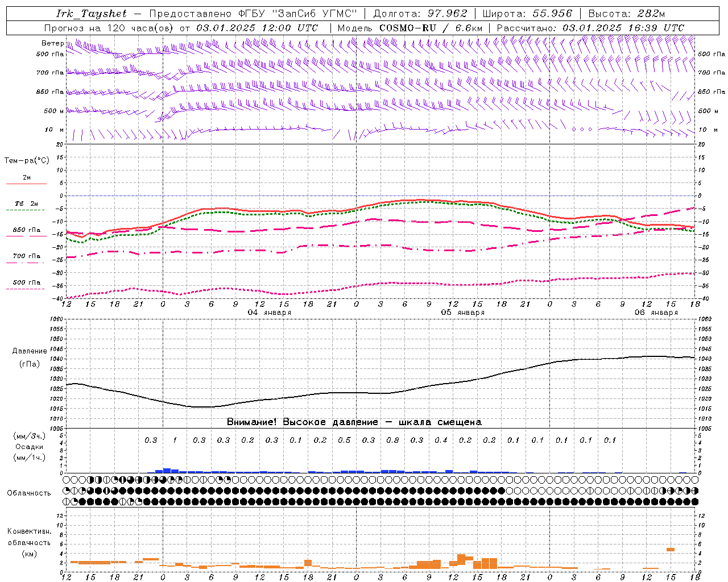
Task: Click the 04 января date label
Action: [x=270, y=313]
